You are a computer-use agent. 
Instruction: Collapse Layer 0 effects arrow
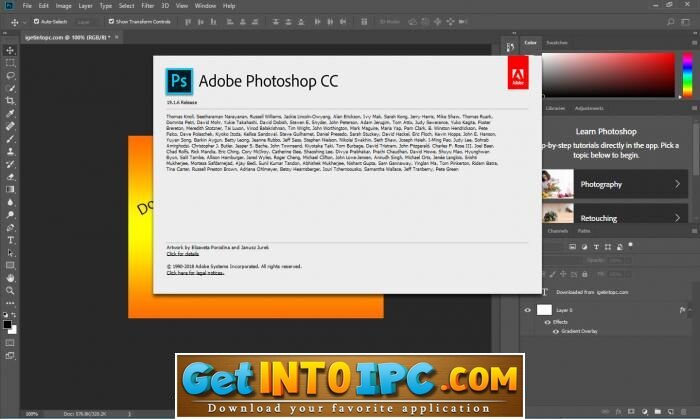690,310
